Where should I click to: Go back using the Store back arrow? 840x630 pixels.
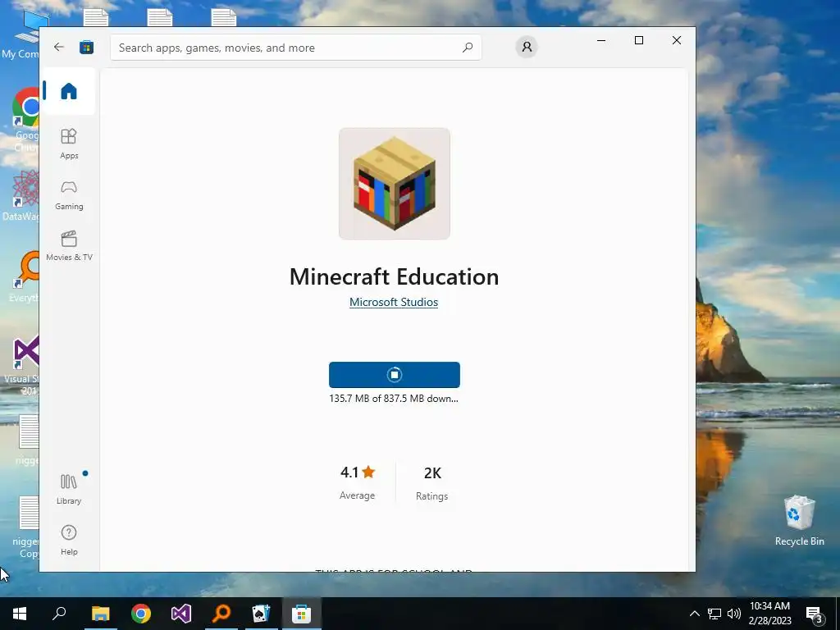click(x=59, y=47)
